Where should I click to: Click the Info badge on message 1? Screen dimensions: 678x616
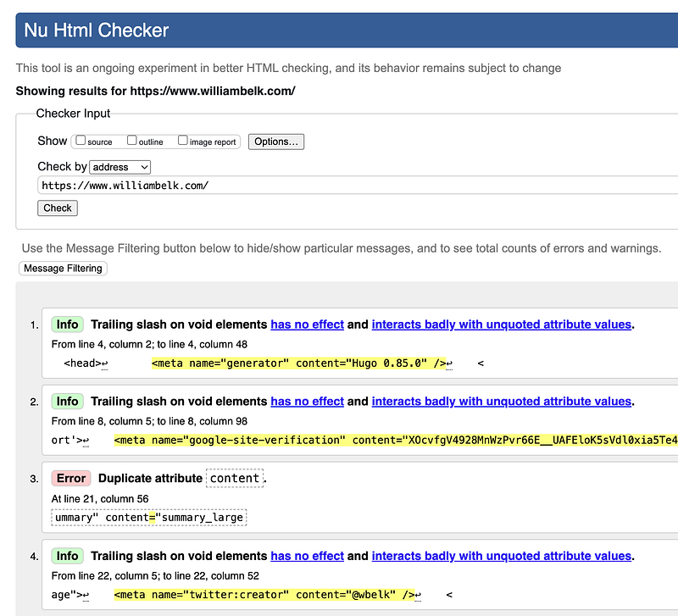click(67, 324)
